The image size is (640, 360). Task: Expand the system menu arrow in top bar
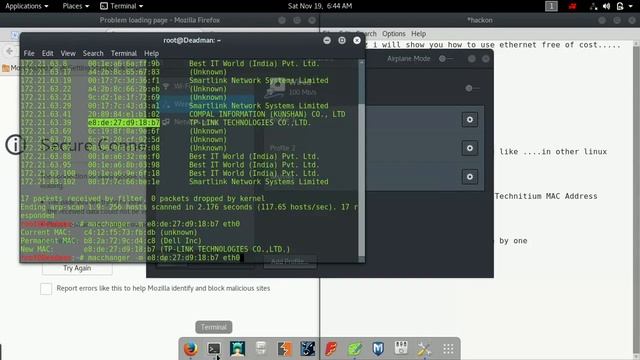(x=631, y=6)
